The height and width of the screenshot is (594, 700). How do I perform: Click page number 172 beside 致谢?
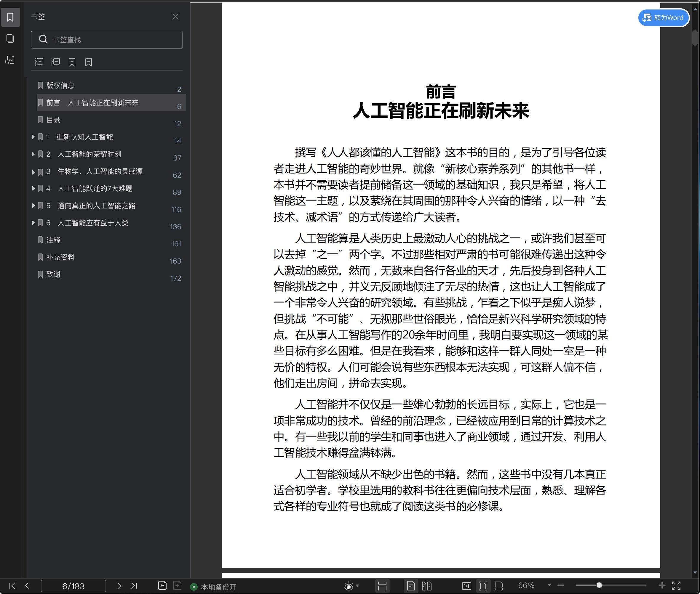point(175,278)
